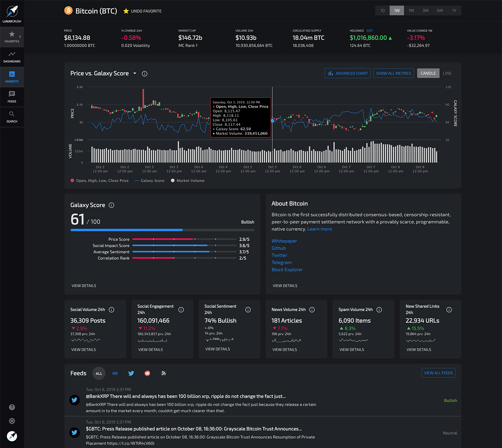Screen dimensions: 502x448
Task: Expand the Favorites sidebar chevron
Action: pyautogui.click(x=20, y=36)
